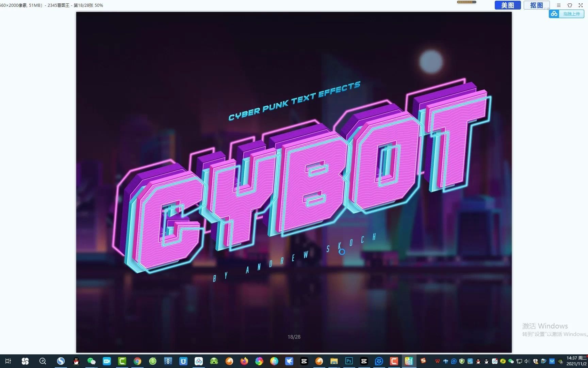Enter fullscreen with the expand arrows icon
588x368 pixels.
coord(581,5)
